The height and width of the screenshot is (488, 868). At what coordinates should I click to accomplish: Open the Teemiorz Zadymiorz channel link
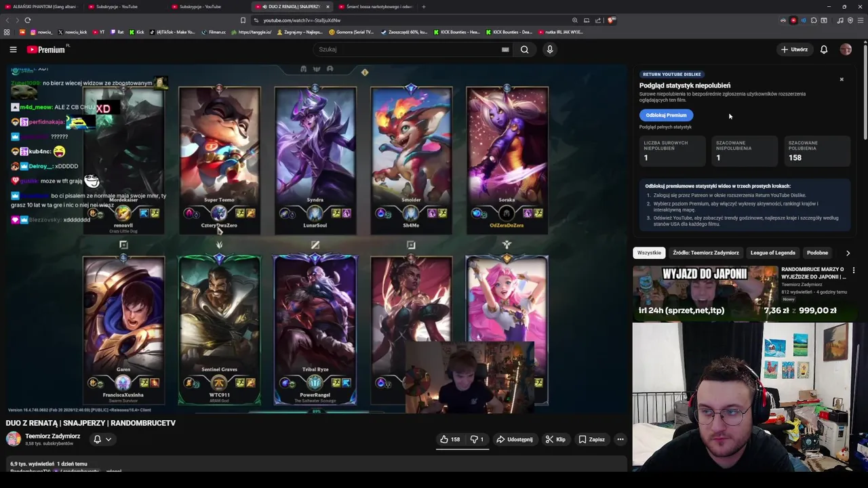coord(52,436)
